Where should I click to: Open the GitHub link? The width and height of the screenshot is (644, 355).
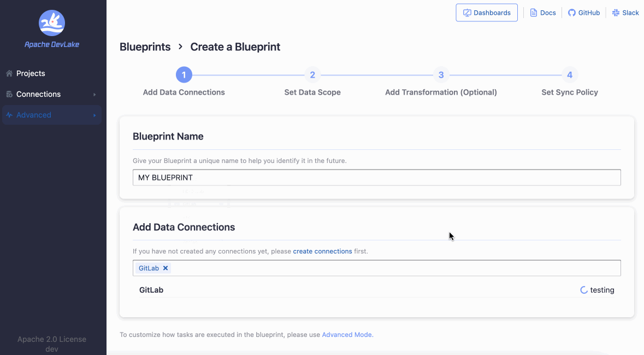click(x=584, y=13)
